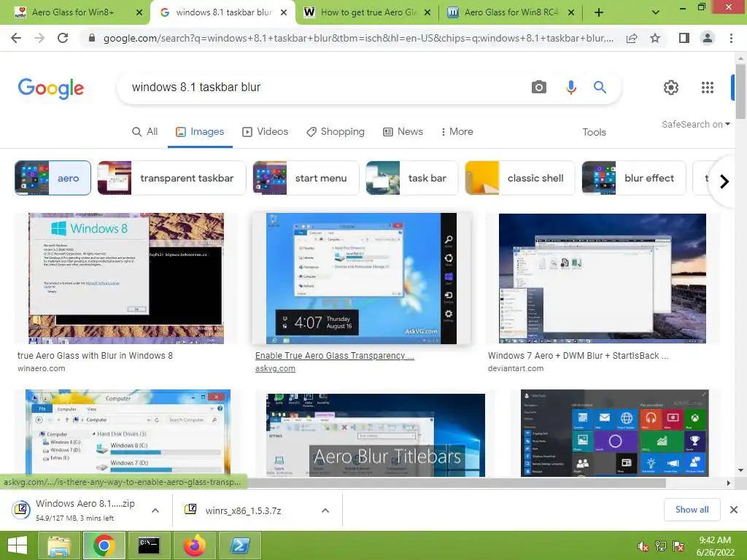
Task: Expand options for Windows Aero 8.1 zip download
Action: pyautogui.click(x=155, y=510)
